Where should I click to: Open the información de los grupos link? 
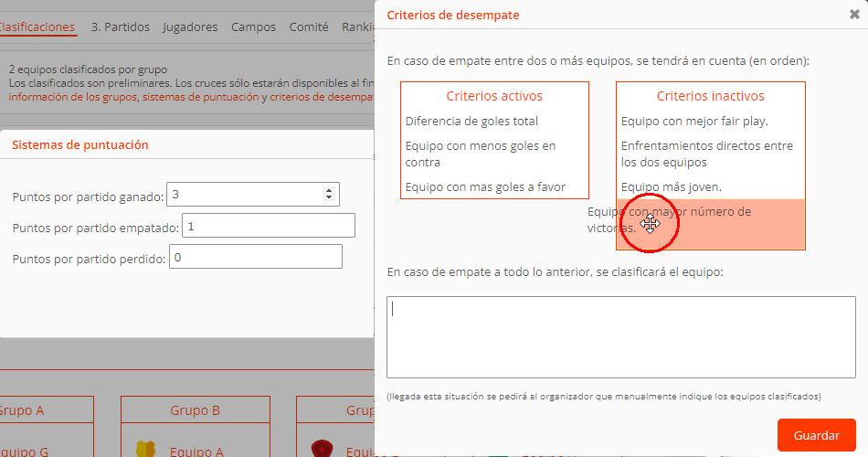pos(71,97)
